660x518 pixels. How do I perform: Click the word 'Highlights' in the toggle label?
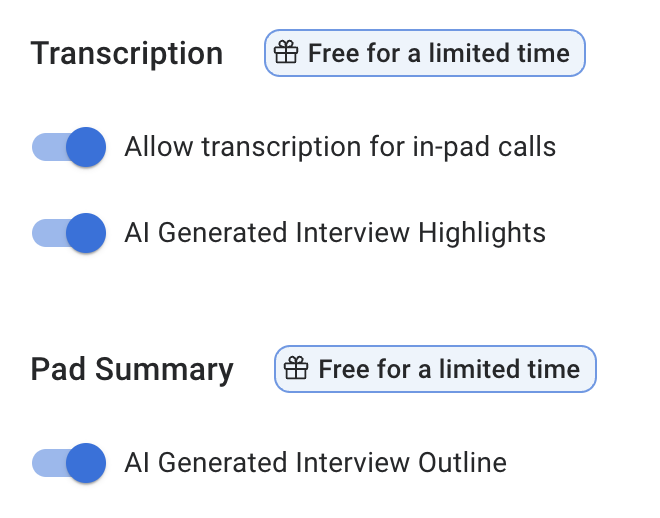482,233
